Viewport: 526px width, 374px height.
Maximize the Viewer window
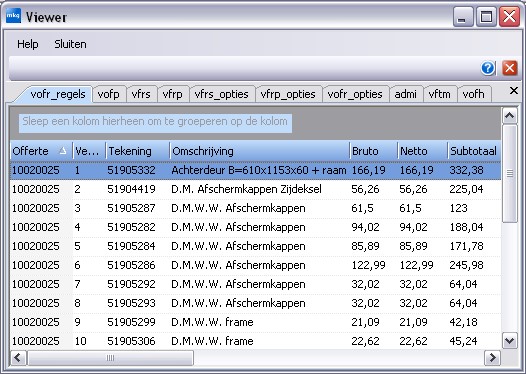486,16
